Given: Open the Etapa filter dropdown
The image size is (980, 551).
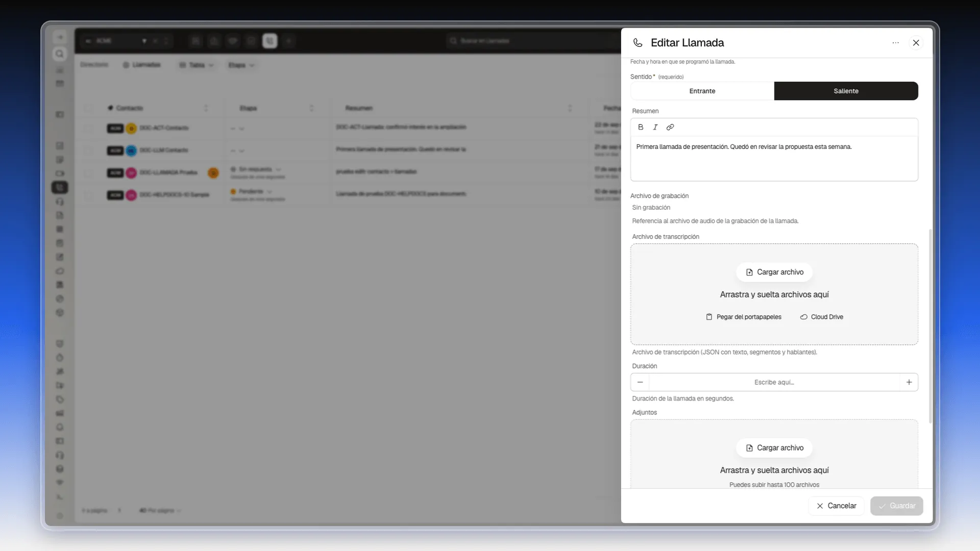Looking at the screenshot, I should [241, 65].
